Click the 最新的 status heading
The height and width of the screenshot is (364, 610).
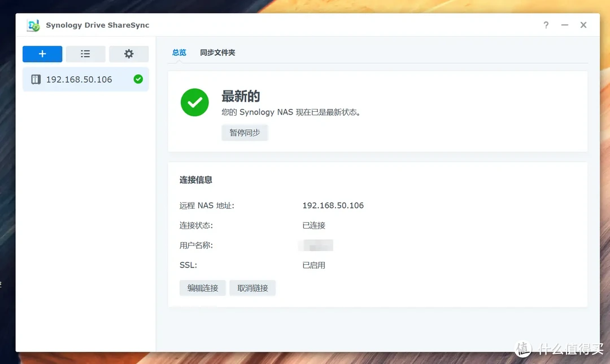tap(242, 96)
